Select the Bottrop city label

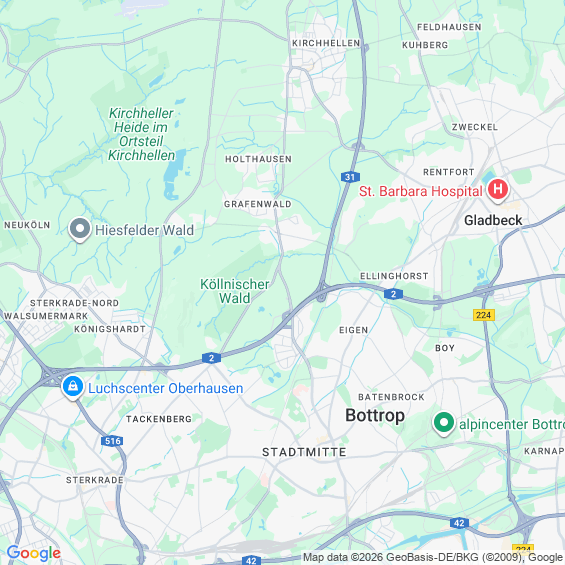375,415
